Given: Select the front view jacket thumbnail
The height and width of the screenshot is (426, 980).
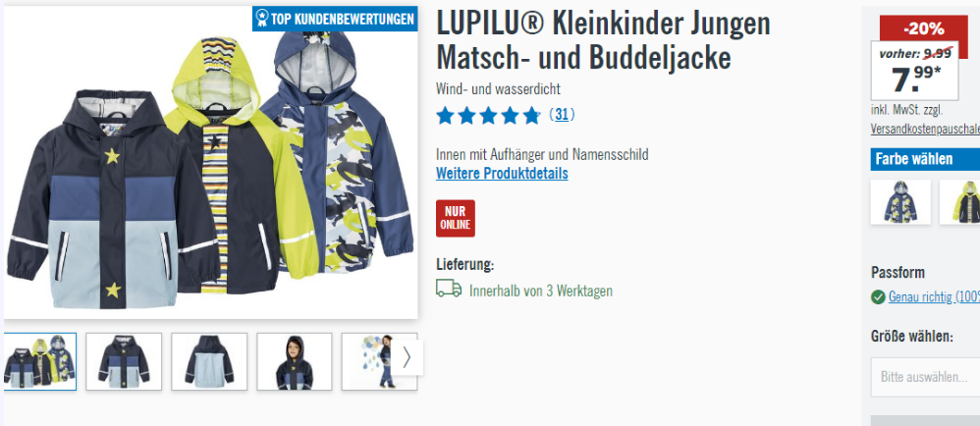Looking at the screenshot, I should point(124,361).
